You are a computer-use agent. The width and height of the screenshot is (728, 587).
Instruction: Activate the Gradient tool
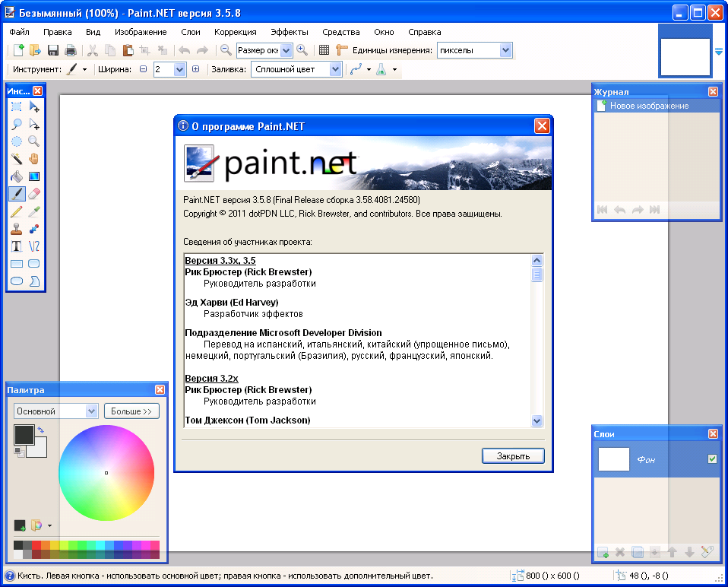pos(33,176)
